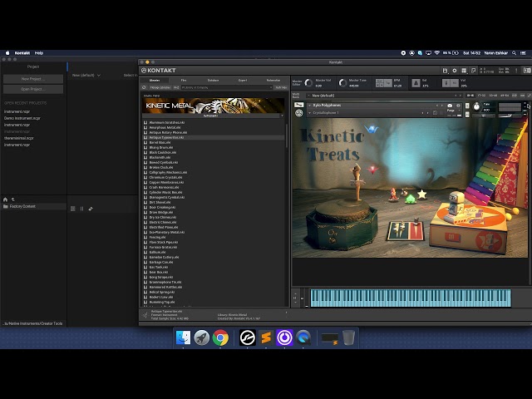The width and height of the screenshot is (532, 399).
Task: Adjust the instrument Tune knob
Action: tap(476, 107)
